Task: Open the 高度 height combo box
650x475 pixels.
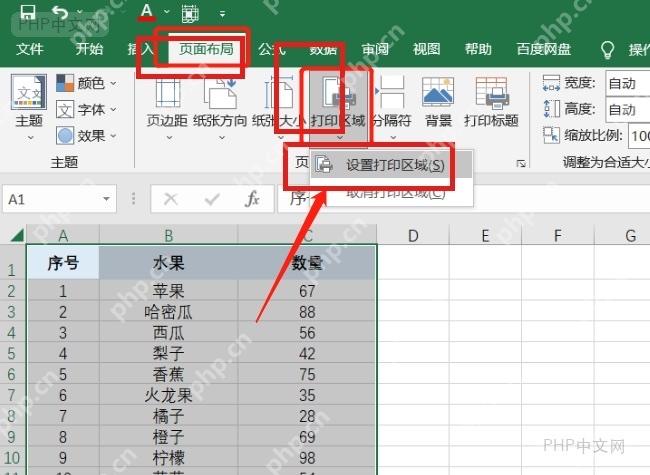Action: (x=628, y=109)
